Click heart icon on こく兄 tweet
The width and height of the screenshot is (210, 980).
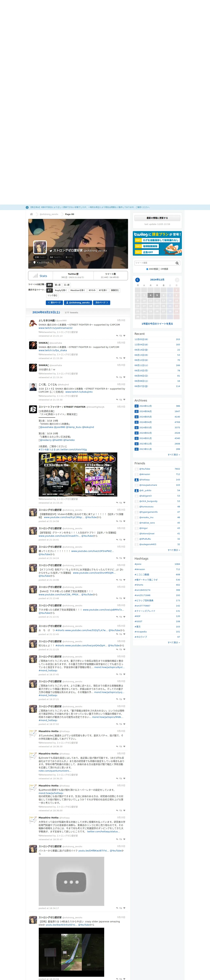pos(124,400)
